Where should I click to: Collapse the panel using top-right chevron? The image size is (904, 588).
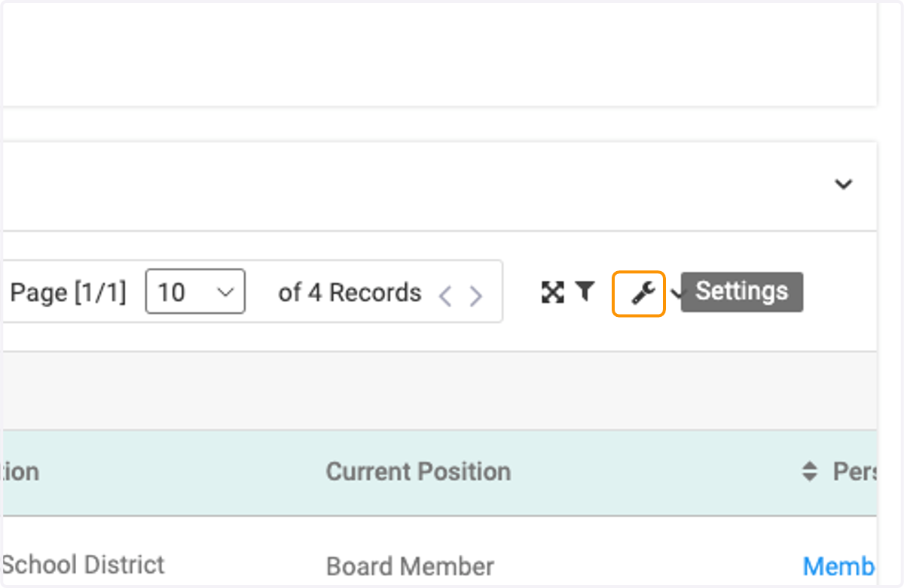pyautogui.click(x=844, y=184)
